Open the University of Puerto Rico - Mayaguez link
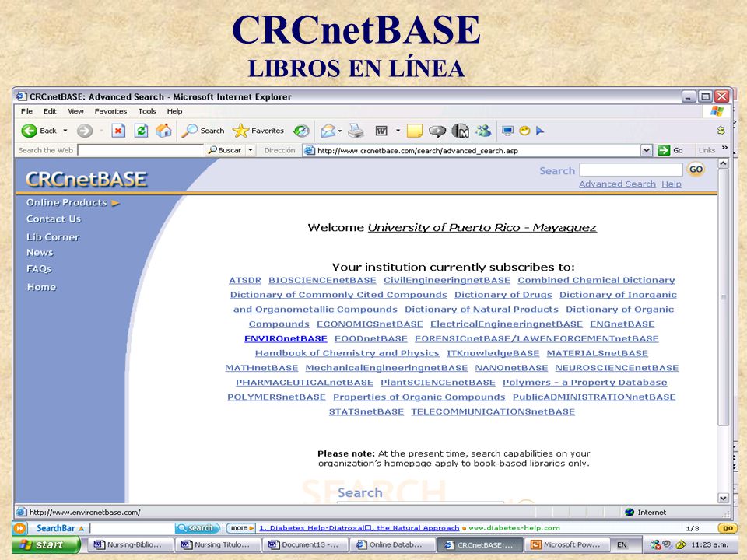Screen dimensions: 747x560 (x=482, y=228)
